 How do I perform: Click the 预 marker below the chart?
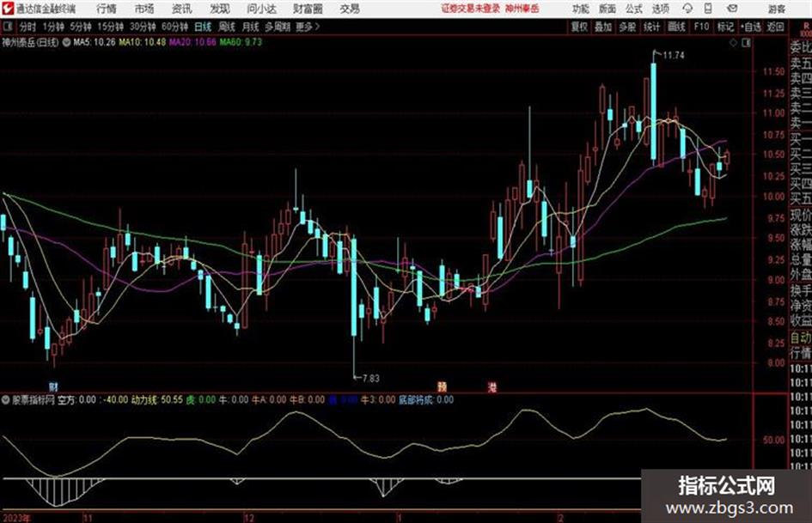click(442, 386)
